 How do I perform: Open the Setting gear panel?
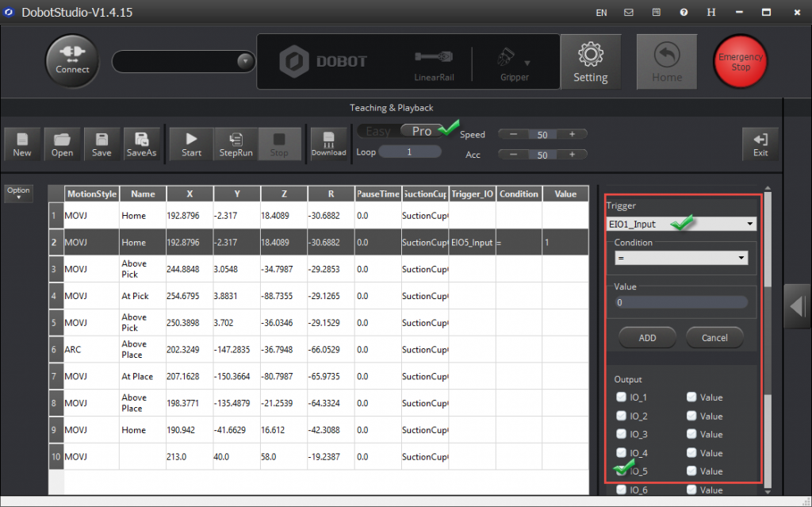590,62
